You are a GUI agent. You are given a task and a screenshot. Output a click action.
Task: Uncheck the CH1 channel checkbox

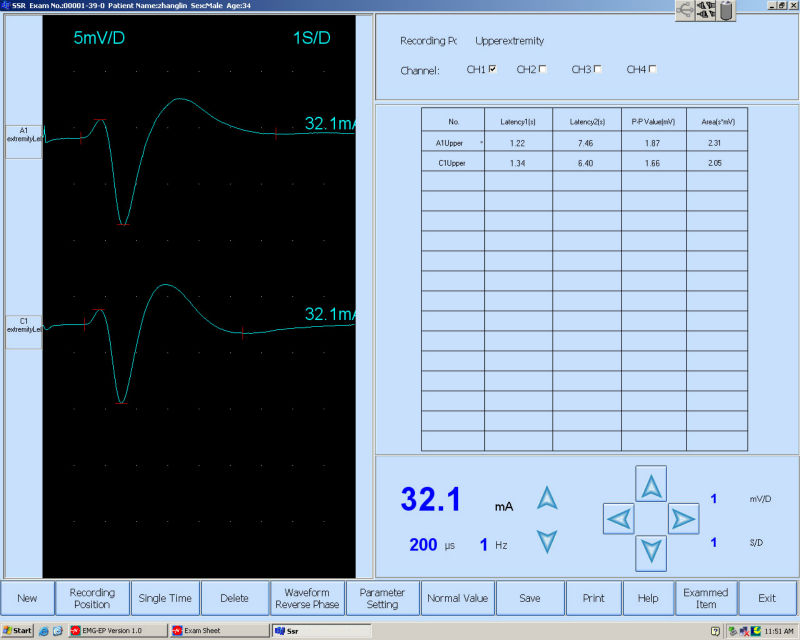tap(493, 69)
